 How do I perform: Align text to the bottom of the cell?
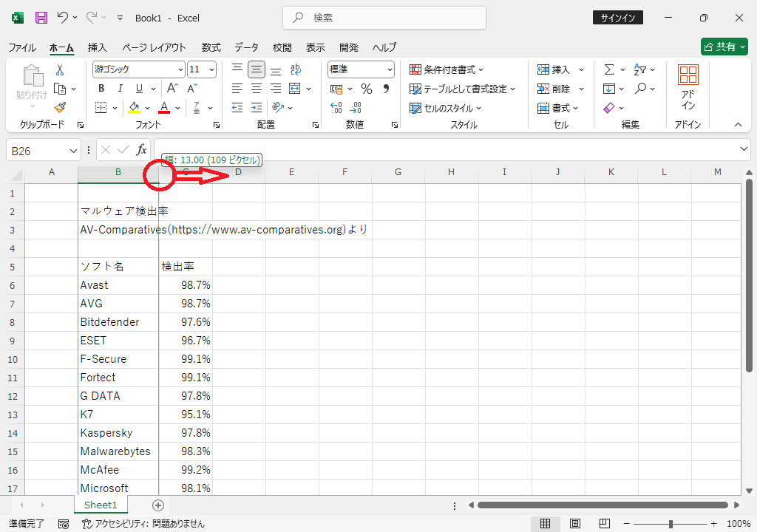click(x=276, y=69)
